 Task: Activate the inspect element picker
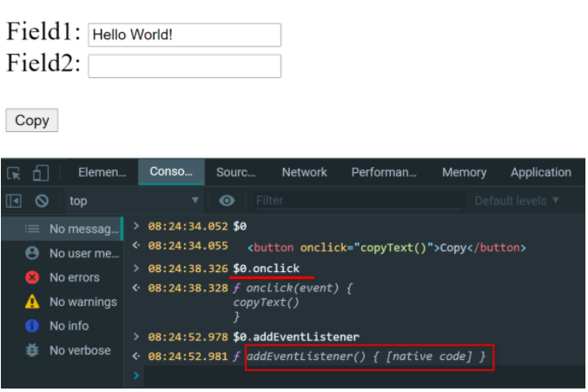point(14,172)
